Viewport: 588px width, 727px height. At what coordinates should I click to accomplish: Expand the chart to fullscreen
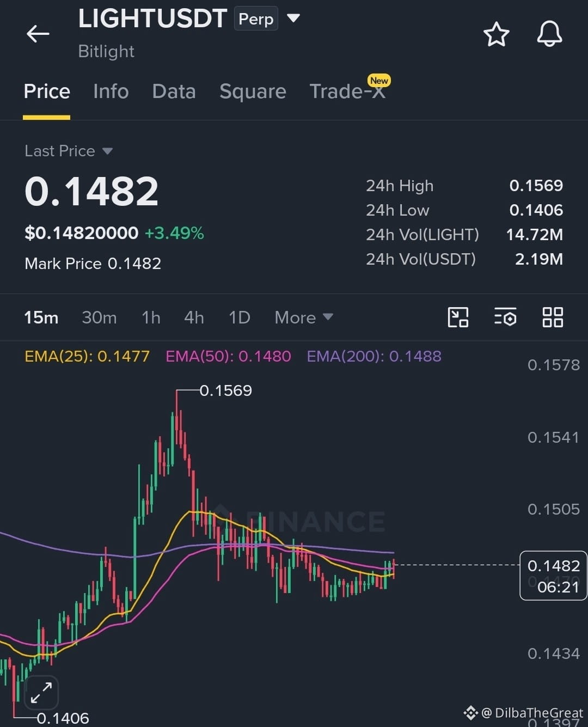(x=41, y=693)
